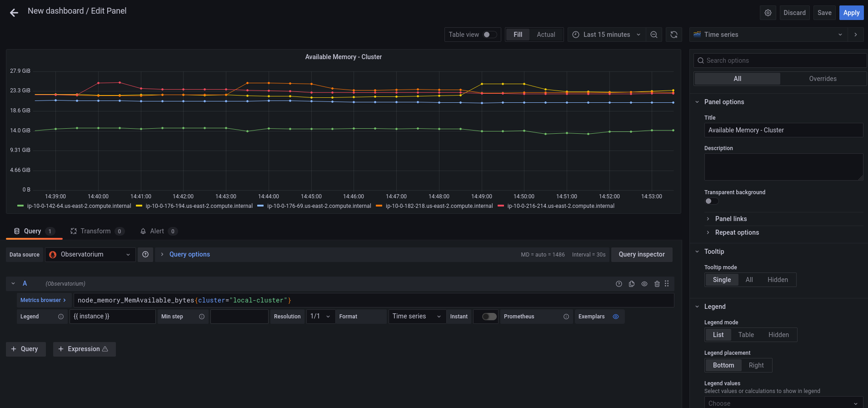
Task: Select All options tab
Action: click(x=738, y=79)
